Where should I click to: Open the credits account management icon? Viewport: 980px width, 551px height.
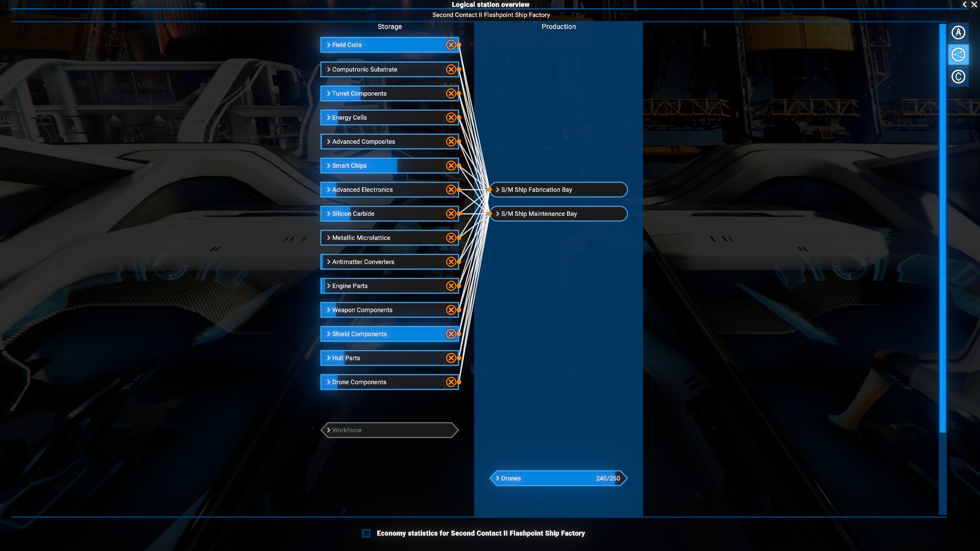(x=958, y=77)
